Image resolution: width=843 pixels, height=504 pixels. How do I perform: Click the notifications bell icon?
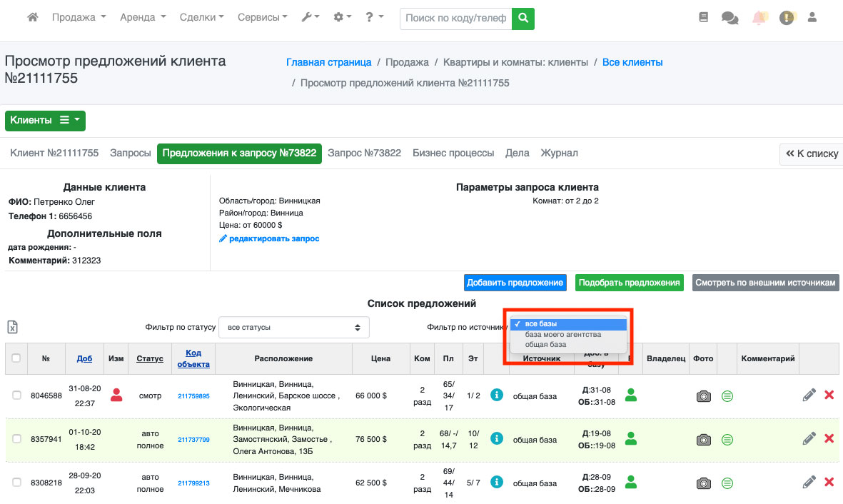759,19
